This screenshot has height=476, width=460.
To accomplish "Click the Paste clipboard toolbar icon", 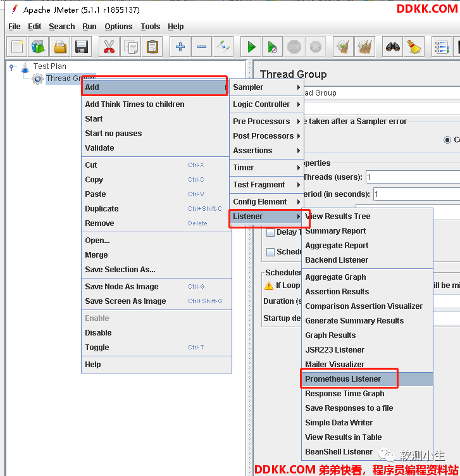I will point(152,47).
